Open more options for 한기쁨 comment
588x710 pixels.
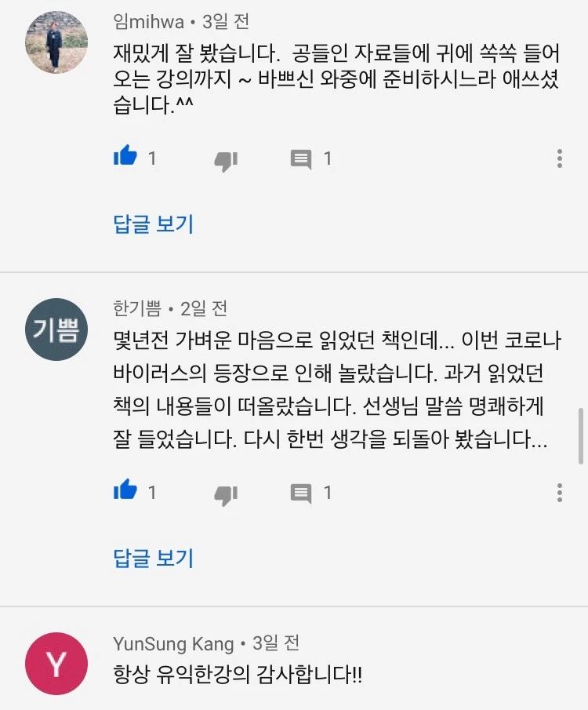tap(560, 493)
